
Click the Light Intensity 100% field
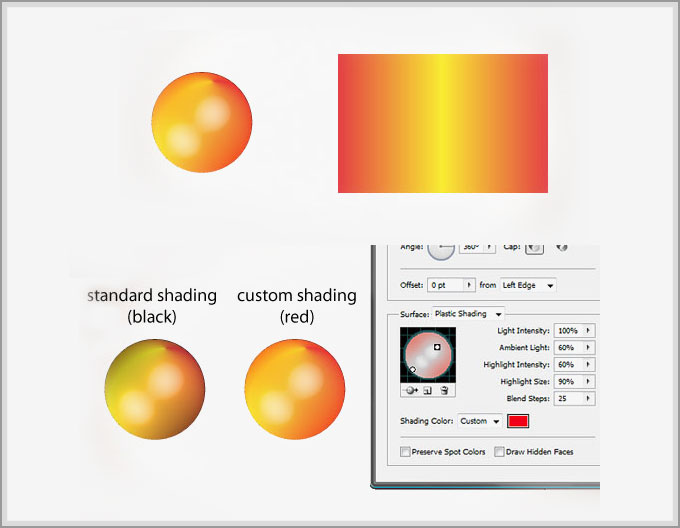(569, 330)
